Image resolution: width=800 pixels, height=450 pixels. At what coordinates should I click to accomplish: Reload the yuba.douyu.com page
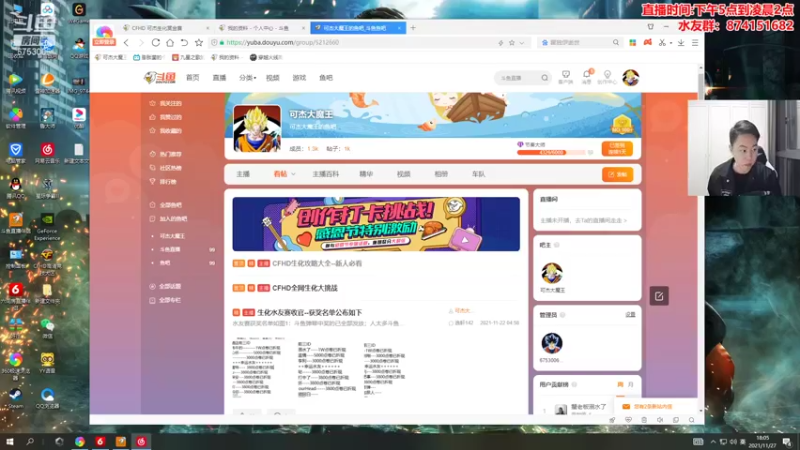point(156,43)
